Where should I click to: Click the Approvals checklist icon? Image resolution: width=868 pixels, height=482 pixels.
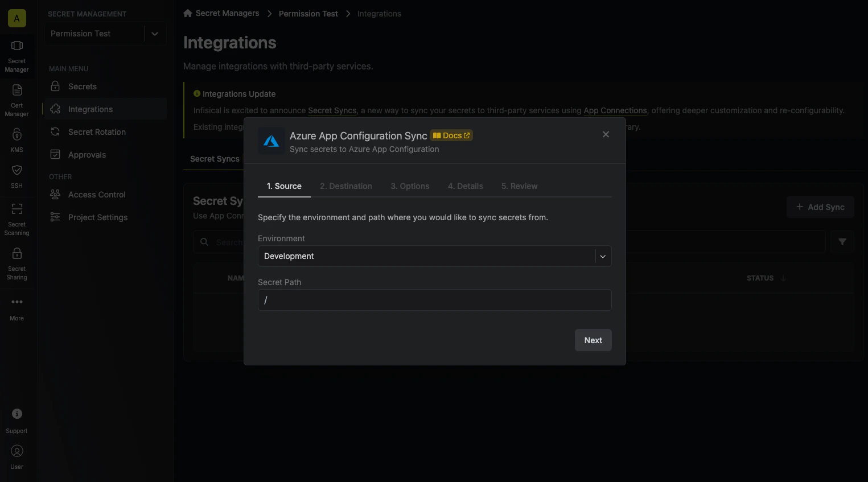click(55, 155)
